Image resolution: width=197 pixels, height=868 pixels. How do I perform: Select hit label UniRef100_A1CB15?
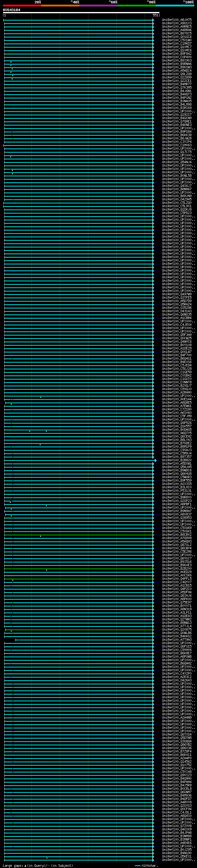[176, 586]
